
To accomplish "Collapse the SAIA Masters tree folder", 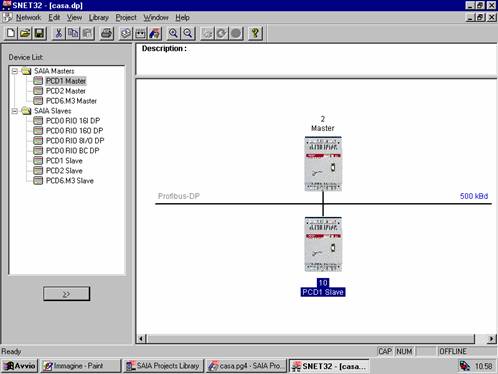I will tap(15, 71).
